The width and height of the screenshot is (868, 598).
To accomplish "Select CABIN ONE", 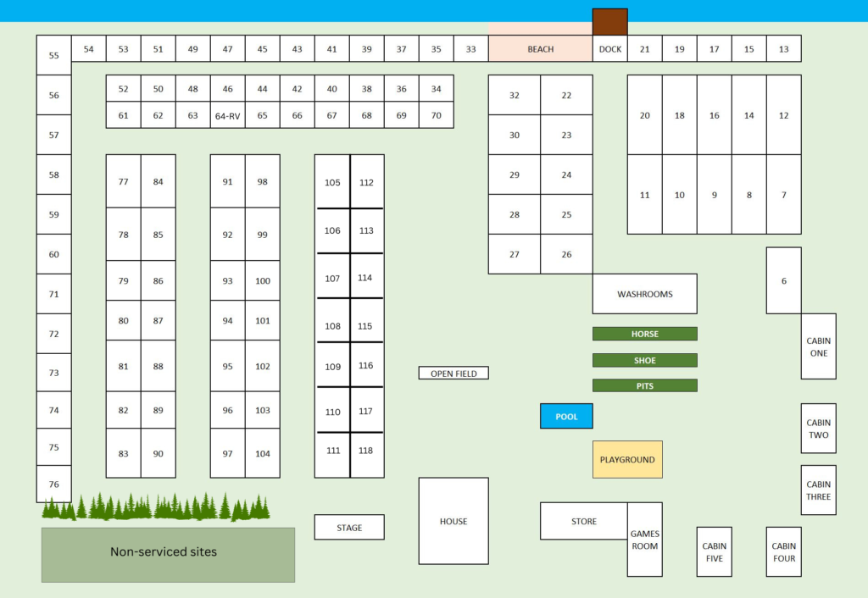I will click(818, 346).
